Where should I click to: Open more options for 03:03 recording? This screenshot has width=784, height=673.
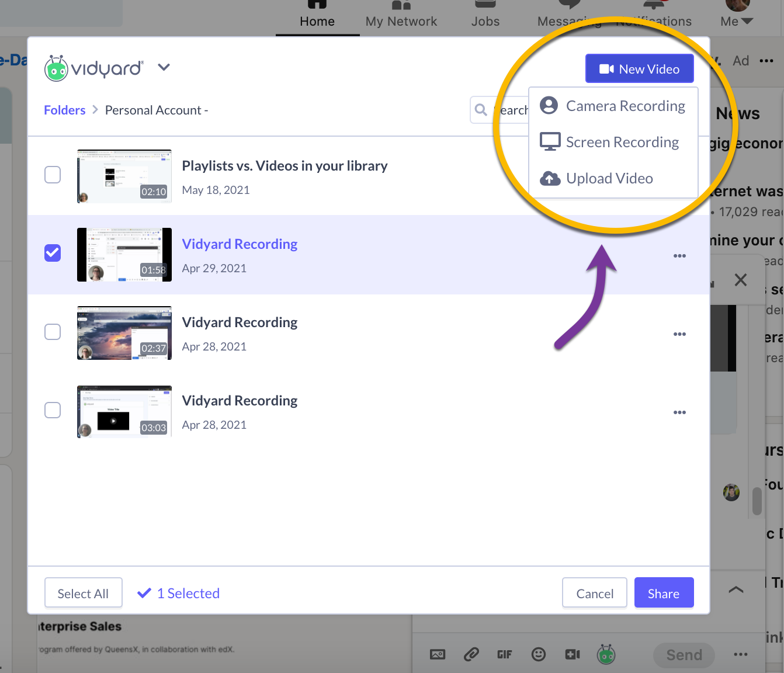click(x=679, y=412)
